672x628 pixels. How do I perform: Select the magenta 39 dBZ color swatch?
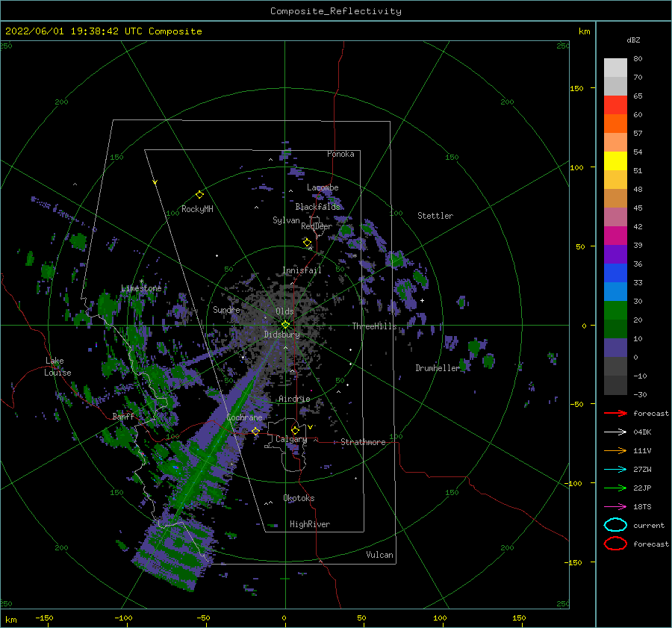click(615, 235)
